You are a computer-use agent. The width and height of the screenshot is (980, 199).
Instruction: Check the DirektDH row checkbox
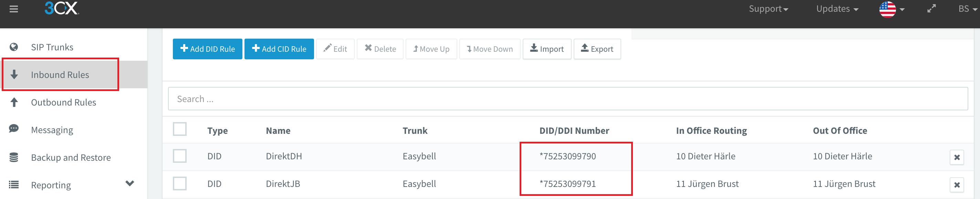pos(179,156)
